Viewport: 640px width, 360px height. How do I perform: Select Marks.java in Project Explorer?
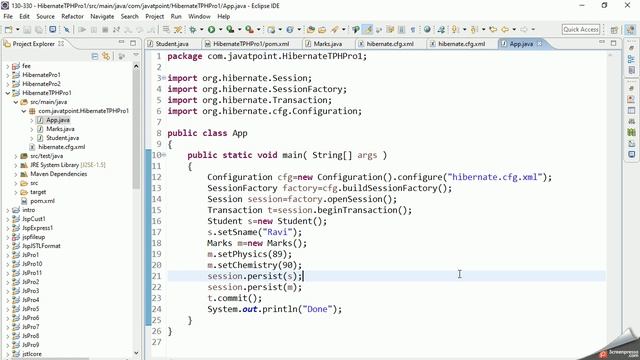point(60,129)
